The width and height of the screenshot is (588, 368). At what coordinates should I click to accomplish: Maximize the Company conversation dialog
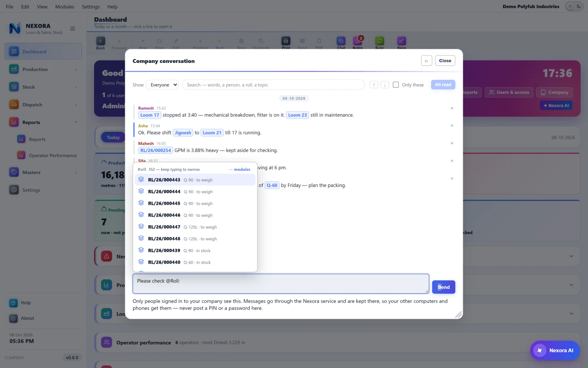tap(426, 61)
